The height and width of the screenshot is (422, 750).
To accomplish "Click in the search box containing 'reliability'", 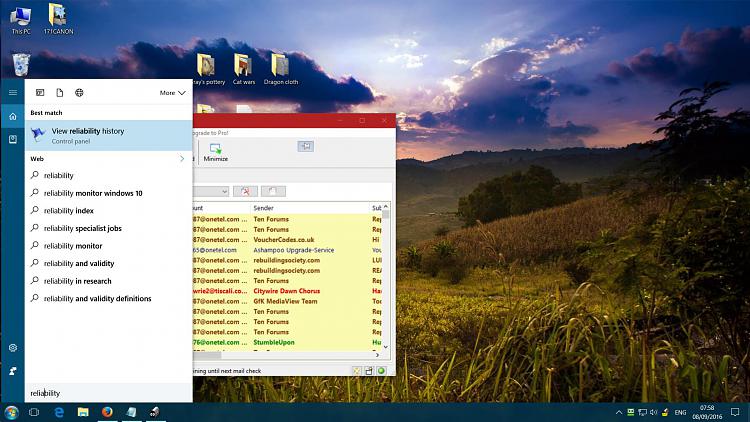I will tap(109, 393).
